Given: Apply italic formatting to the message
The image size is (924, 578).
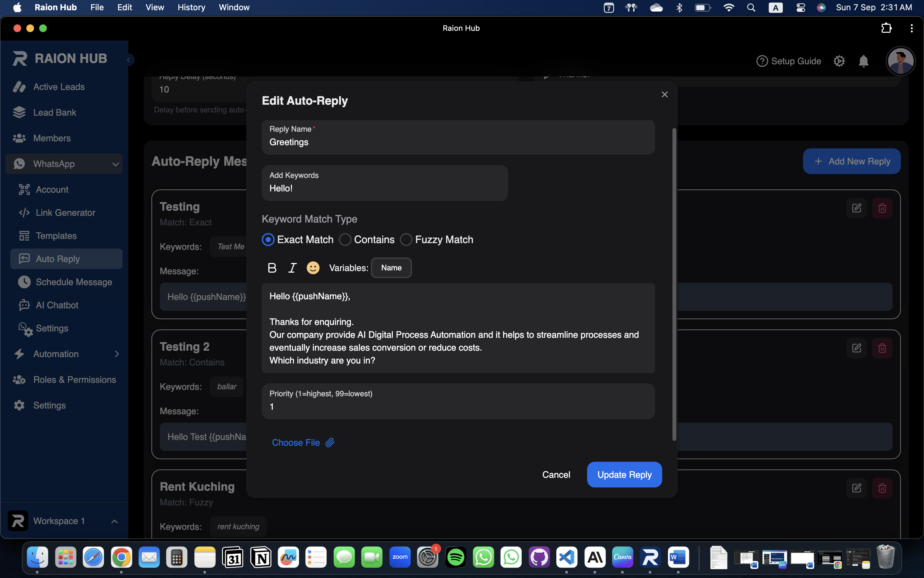Looking at the screenshot, I should point(293,268).
